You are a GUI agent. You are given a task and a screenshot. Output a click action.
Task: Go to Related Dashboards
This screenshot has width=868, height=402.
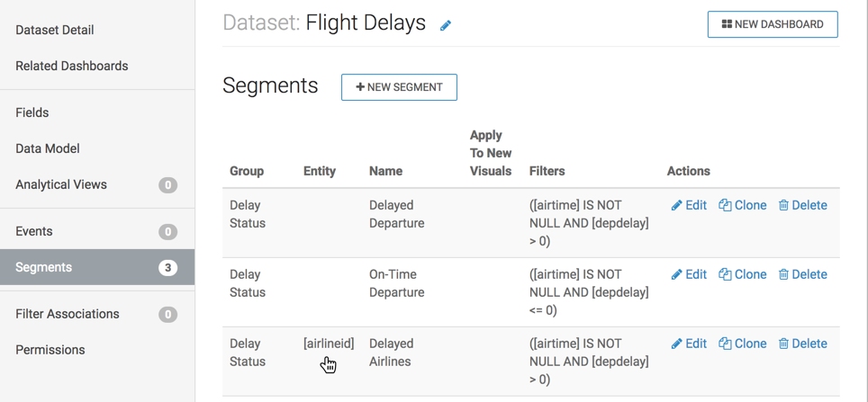tap(72, 66)
